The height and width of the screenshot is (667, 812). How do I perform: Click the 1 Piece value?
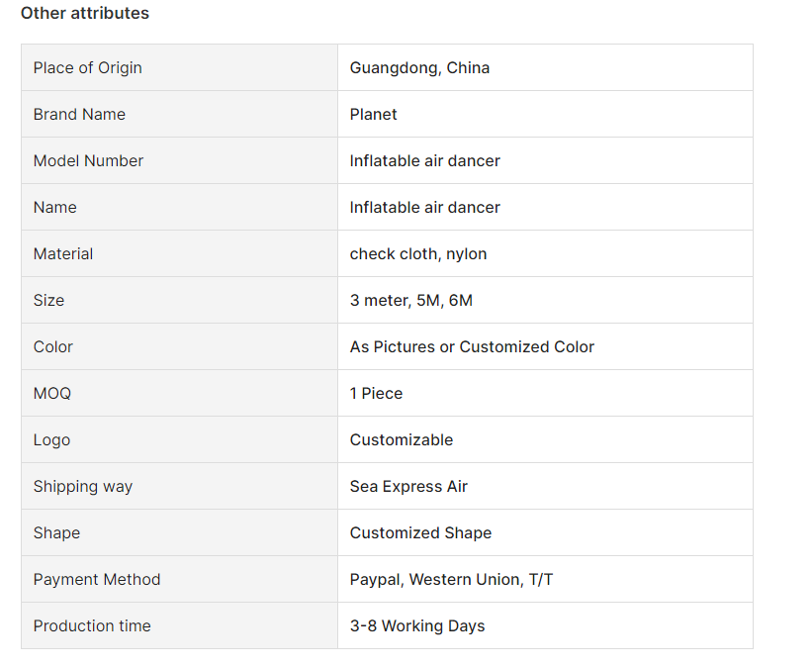tap(376, 394)
